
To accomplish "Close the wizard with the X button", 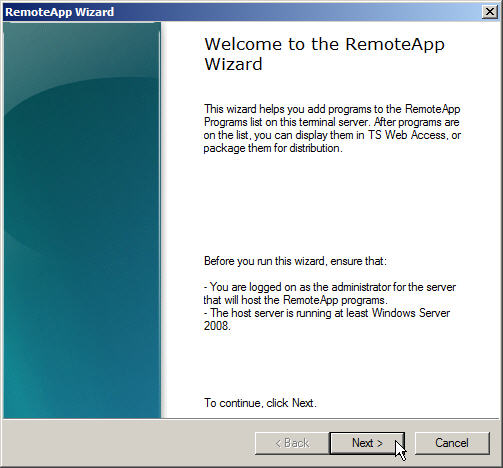I will click(490, 12).
